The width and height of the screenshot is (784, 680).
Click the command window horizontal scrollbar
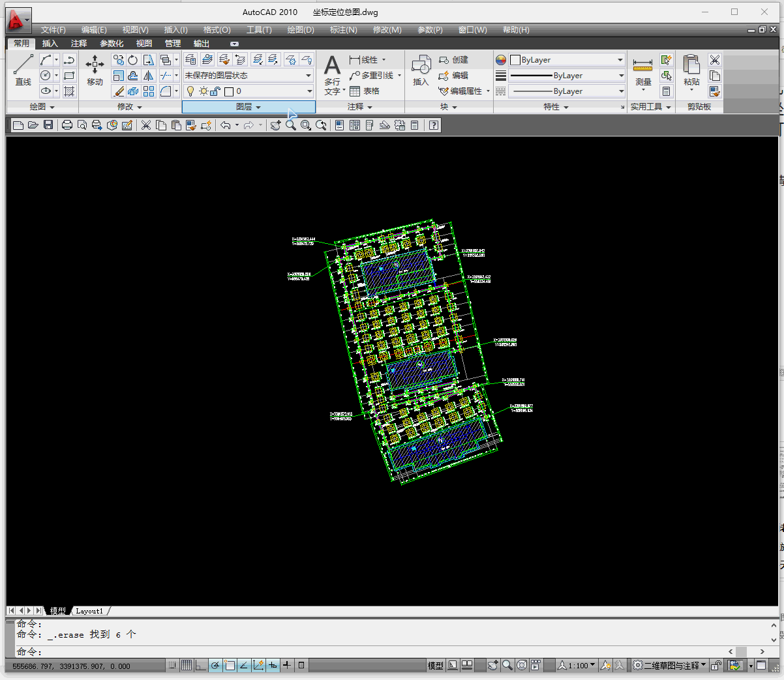pyautogui.click(x=747, y=651)
